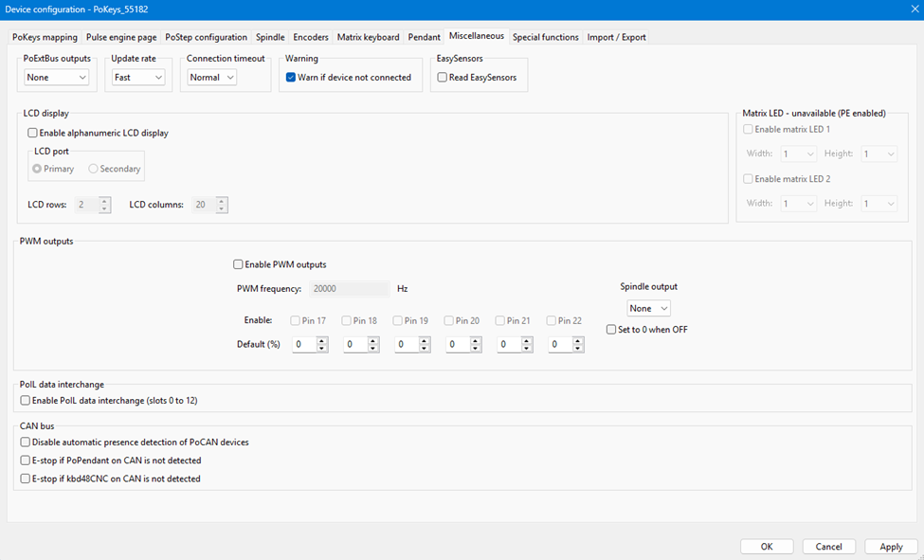This screenshot has height=560, width=924.
Task: Increase first PWM default percent with up arrow
Action: coord(322,340)
